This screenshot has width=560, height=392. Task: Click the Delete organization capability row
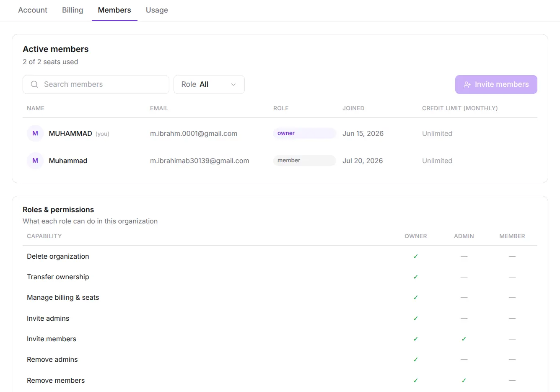[280, 256]
